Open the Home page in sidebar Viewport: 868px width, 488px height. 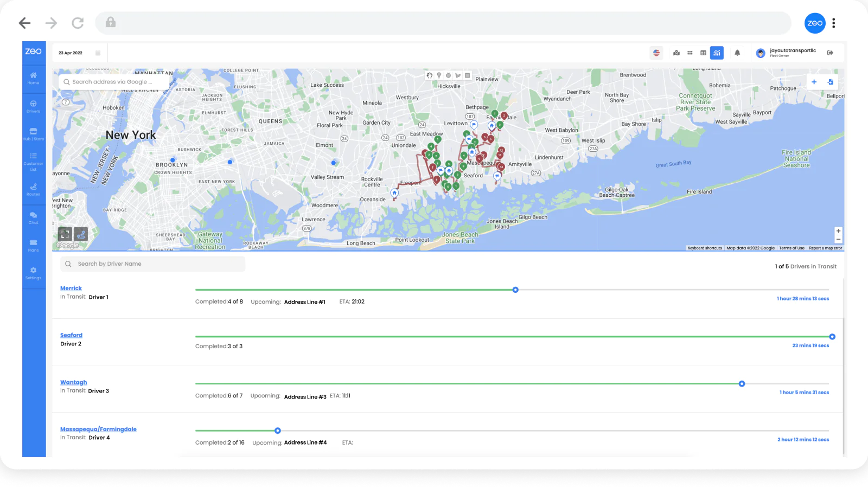coord(34,79)
